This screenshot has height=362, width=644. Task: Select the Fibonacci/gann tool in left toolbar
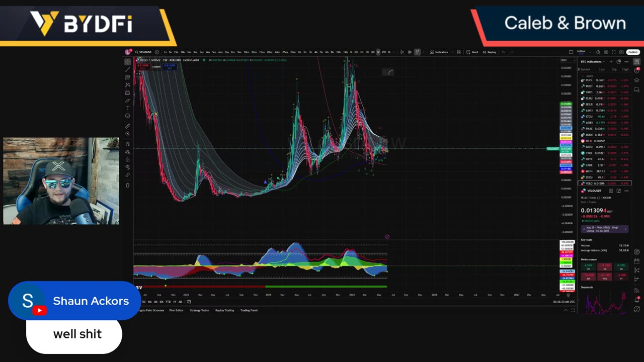[x=127, y=77]
